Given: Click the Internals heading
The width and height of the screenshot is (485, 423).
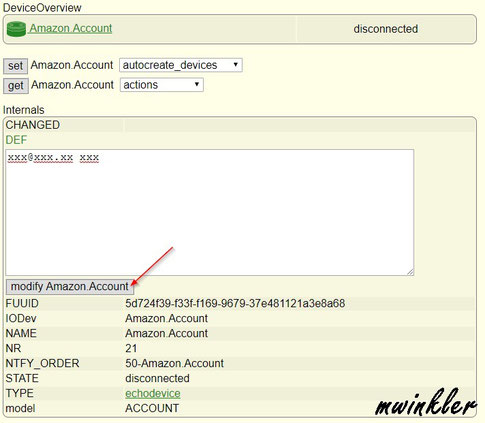Looking at the screenshot, I should click(x=23, y=110).
